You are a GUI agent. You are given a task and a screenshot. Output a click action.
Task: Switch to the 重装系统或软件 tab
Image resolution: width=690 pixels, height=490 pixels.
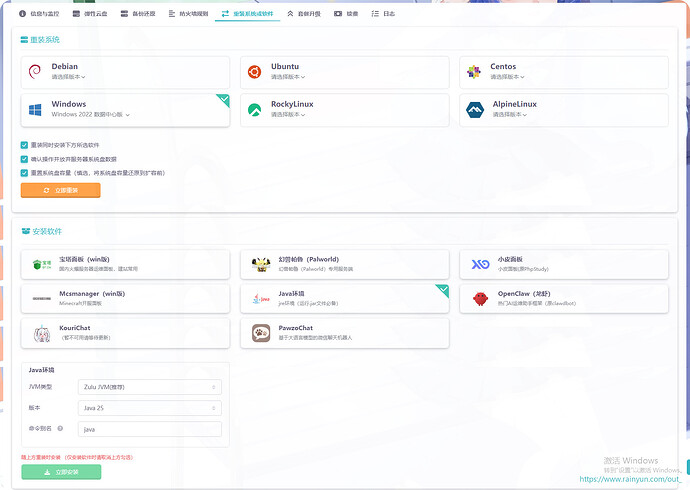(x=247, y=14)
